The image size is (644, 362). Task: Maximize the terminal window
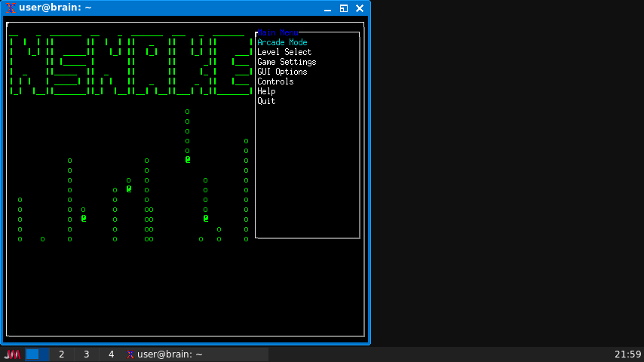(344, 8)
